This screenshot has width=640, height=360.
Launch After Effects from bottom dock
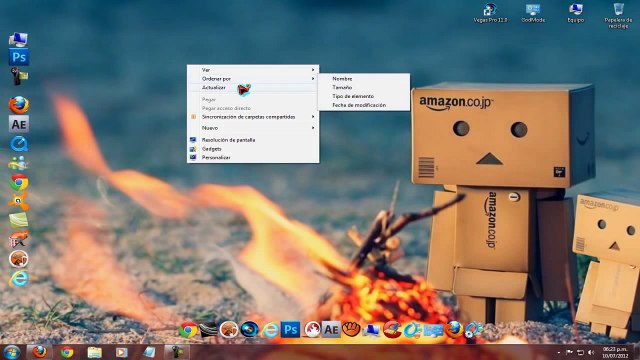pyautogui.click(x=331, y=329)
